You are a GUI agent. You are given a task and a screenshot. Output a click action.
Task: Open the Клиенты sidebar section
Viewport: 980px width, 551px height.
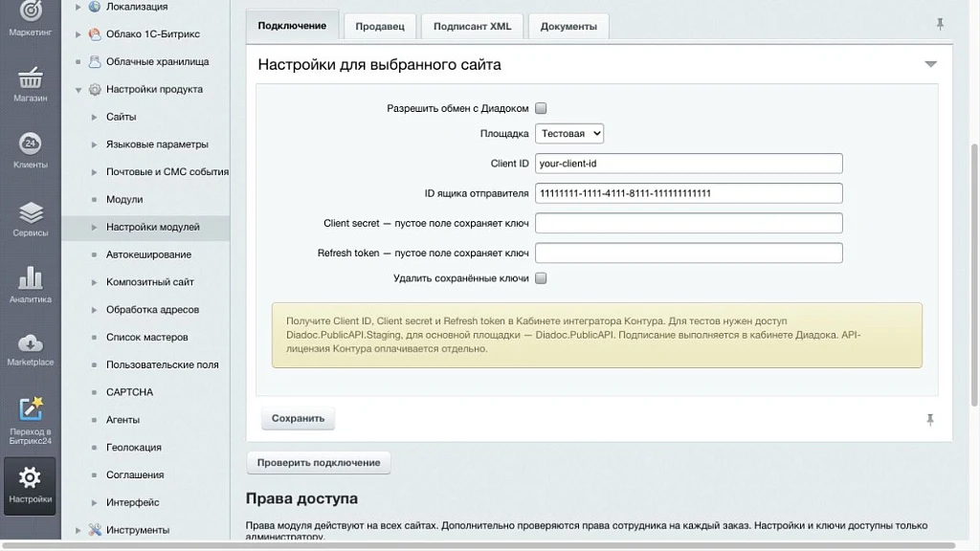click(x=30, y=150)
